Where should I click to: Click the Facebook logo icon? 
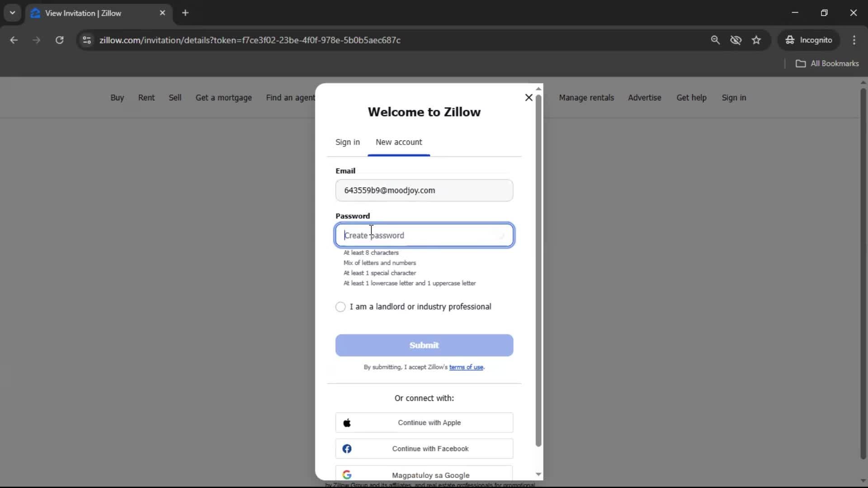point(347,449)
